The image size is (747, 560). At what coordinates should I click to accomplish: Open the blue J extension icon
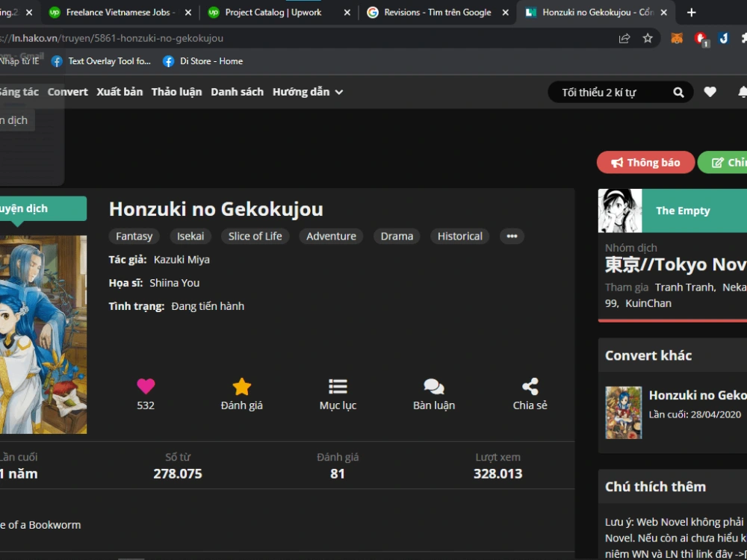(724, 38)
